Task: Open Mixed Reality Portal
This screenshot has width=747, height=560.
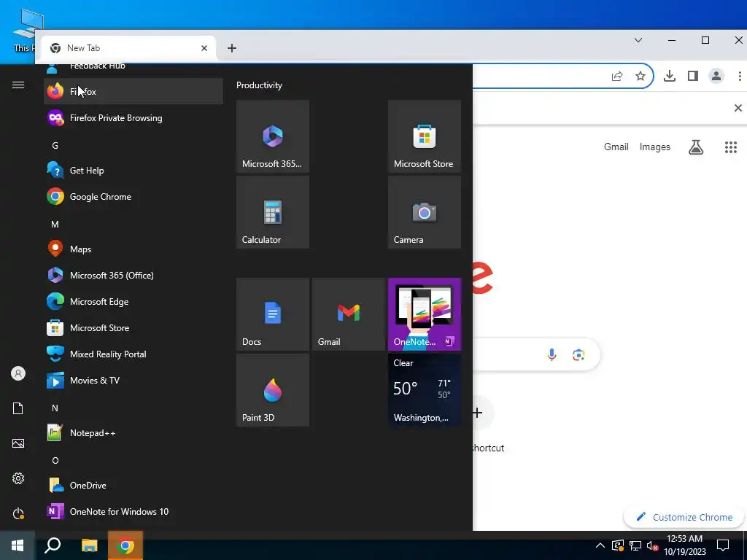Action: (x=133, y=354)
